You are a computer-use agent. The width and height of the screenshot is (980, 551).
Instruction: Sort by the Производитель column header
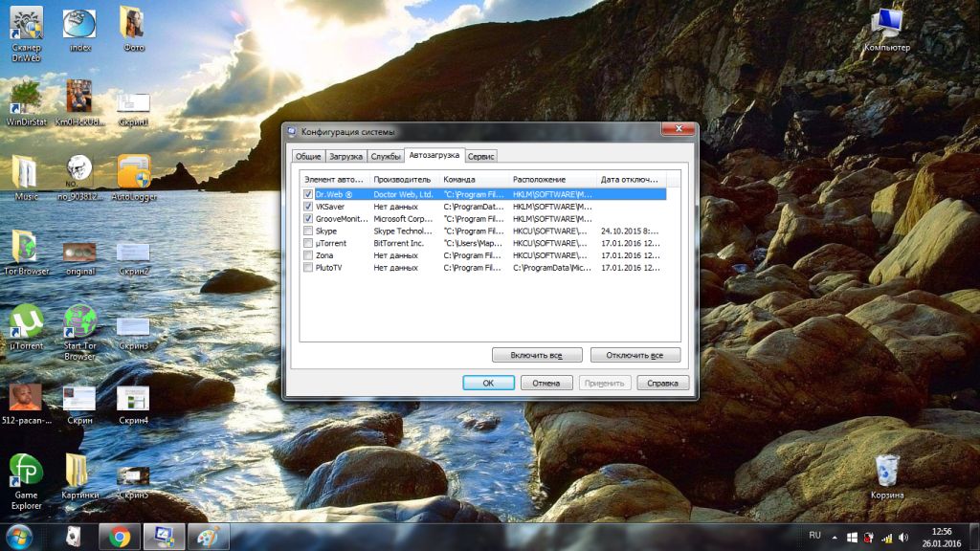[403, 180]
